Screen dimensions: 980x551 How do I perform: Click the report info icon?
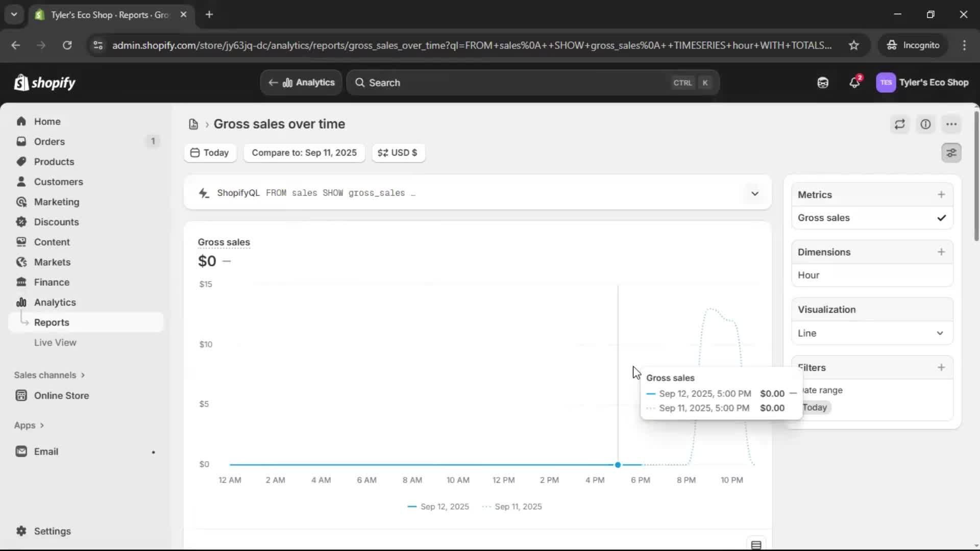(x=925, y=124)
